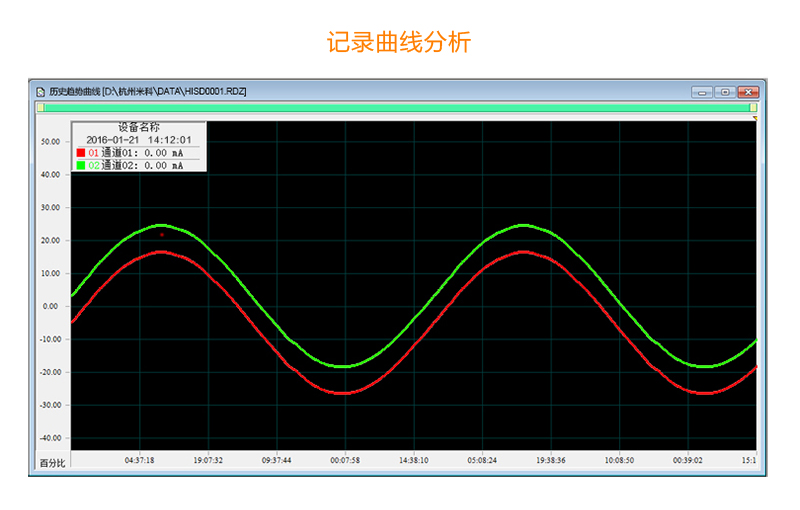This screenshot has height=510, width=800.
Task: Minimize the history trend curve window
Action: point(703,91)
